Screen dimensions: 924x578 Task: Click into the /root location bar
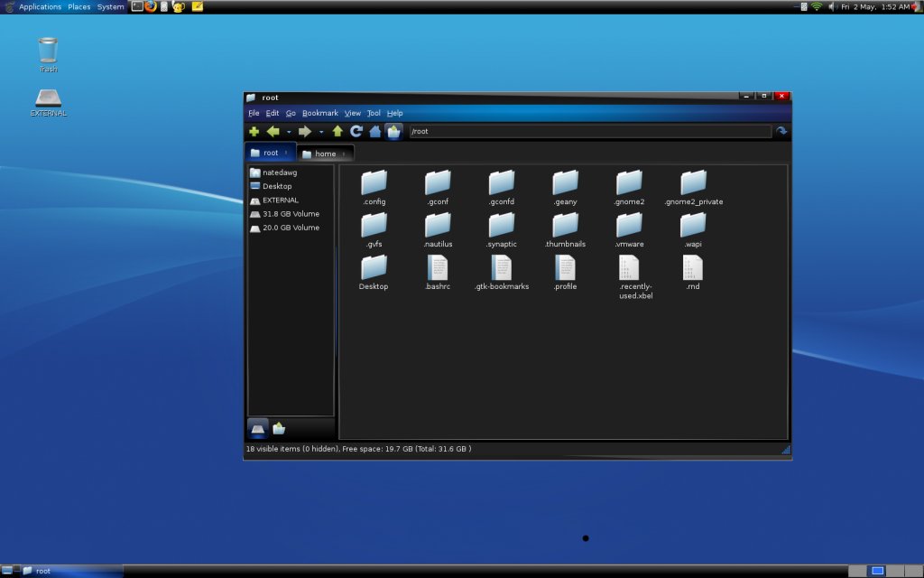coord(590,132)
